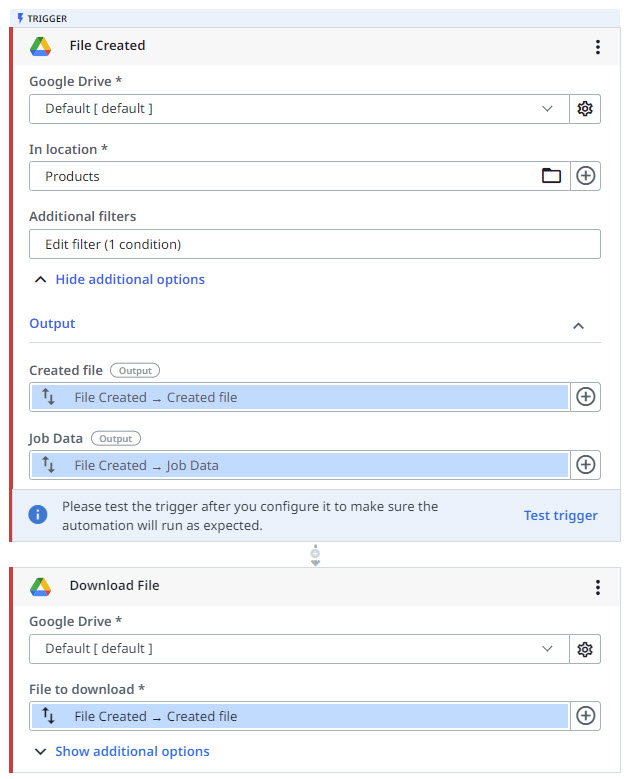Open connection settings gear in Download File step
This screenshot has height=779, width=628.
(x=585, y=649)
